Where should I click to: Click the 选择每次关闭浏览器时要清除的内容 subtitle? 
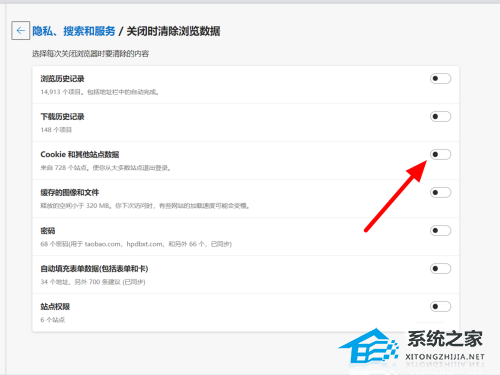click(90, 54)
